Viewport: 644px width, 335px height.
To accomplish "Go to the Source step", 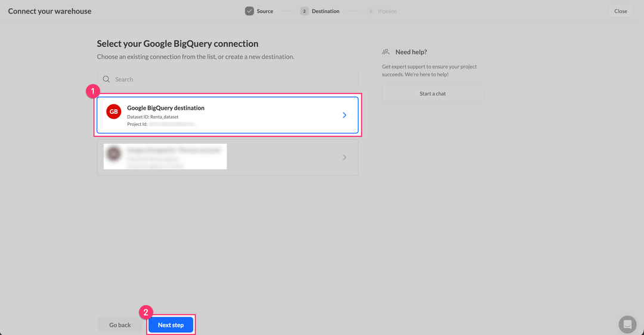I will (x=259, y=11).
